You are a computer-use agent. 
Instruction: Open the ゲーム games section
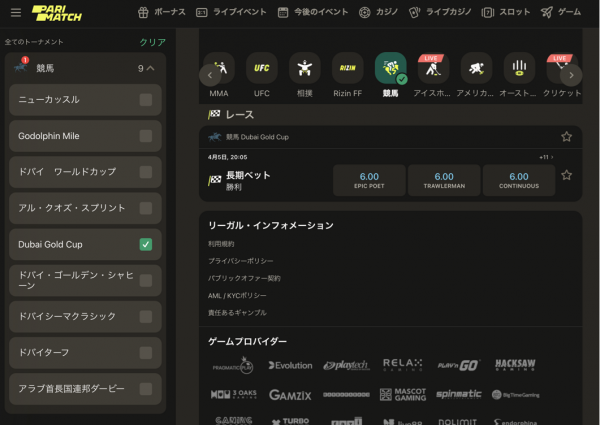[x=561, y=12]
